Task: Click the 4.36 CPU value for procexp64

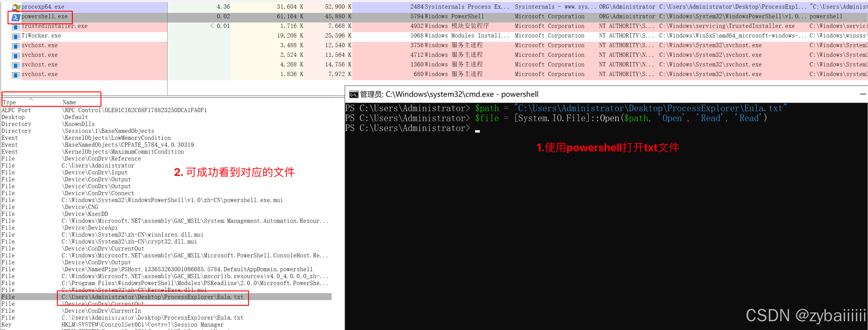Action: 223,7
